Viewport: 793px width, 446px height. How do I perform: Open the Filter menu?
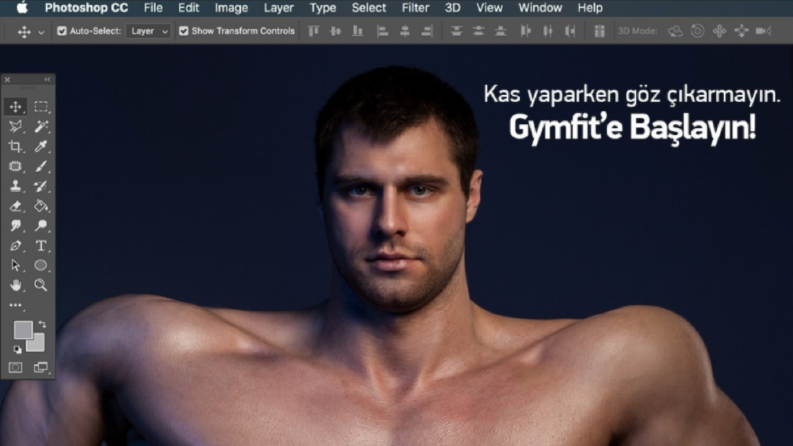tap(416, 8)
